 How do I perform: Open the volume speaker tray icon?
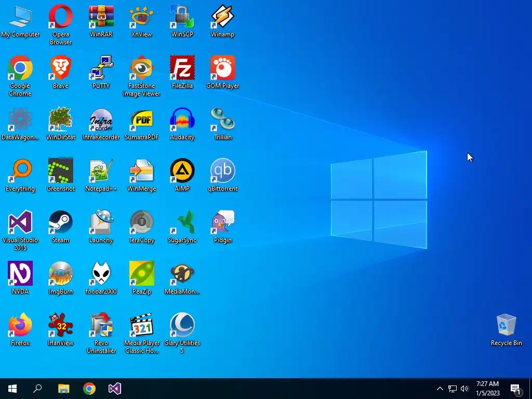tap(464, 389)
